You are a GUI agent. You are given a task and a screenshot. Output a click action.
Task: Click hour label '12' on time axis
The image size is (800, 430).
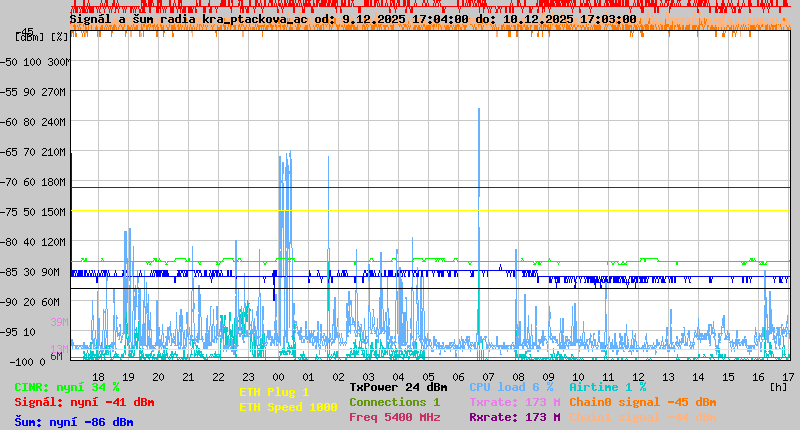coord(638,377)
